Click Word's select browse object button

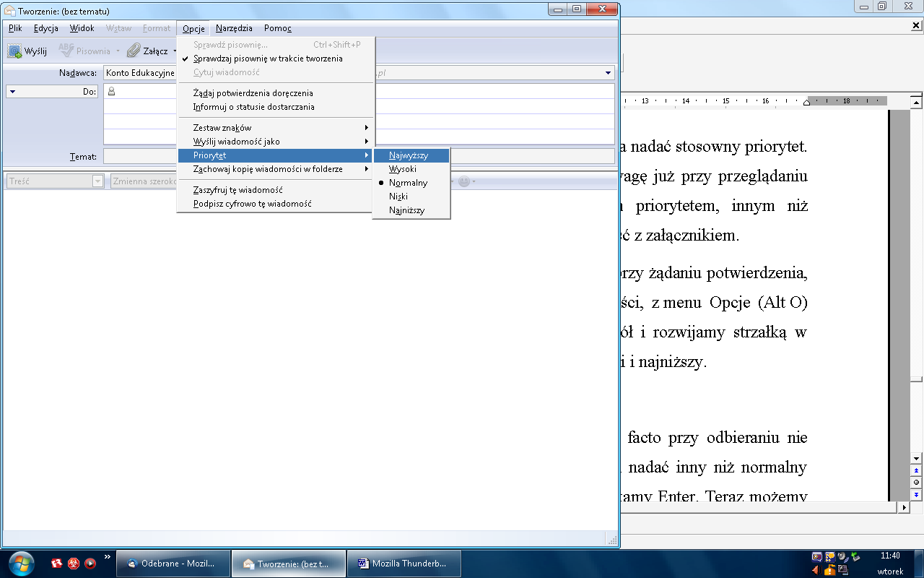tap(916, 482)
